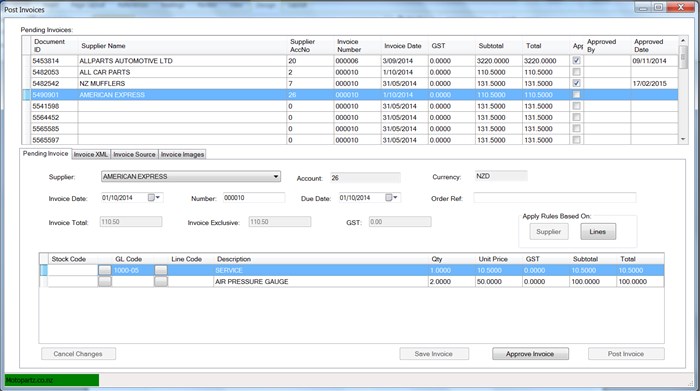Apply rules based on Supplier

click(549, 232)
